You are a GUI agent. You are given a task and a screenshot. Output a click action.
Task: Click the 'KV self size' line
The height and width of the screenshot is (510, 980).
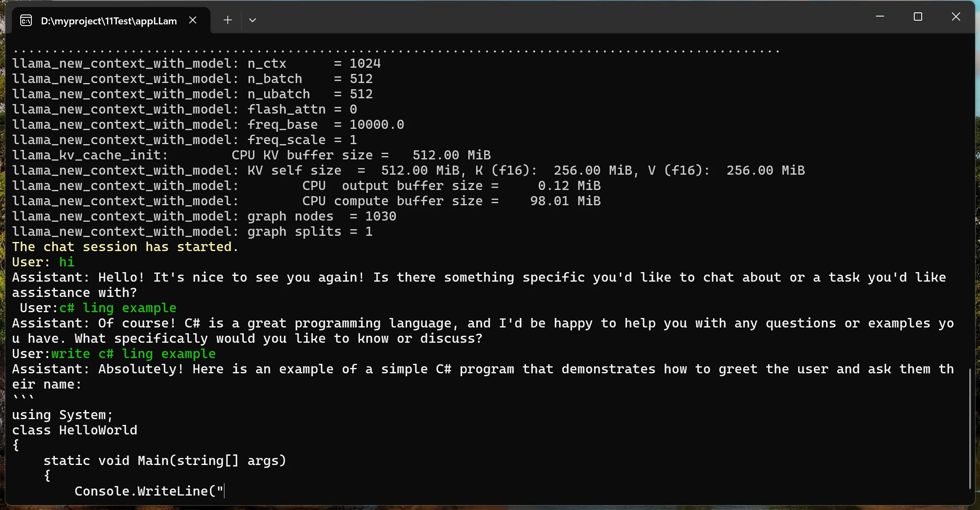pos(408,171)
